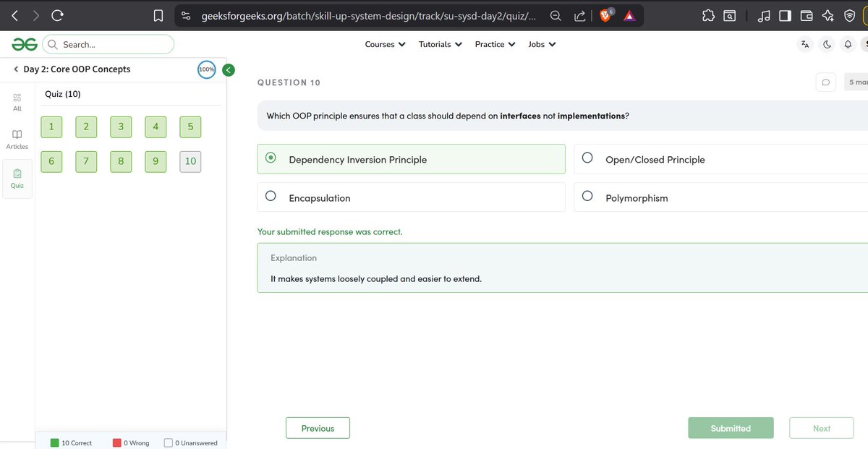This screenshot has width=868, height=449.
Task: Jump to quiz question 7
Action: pos(86,161)
